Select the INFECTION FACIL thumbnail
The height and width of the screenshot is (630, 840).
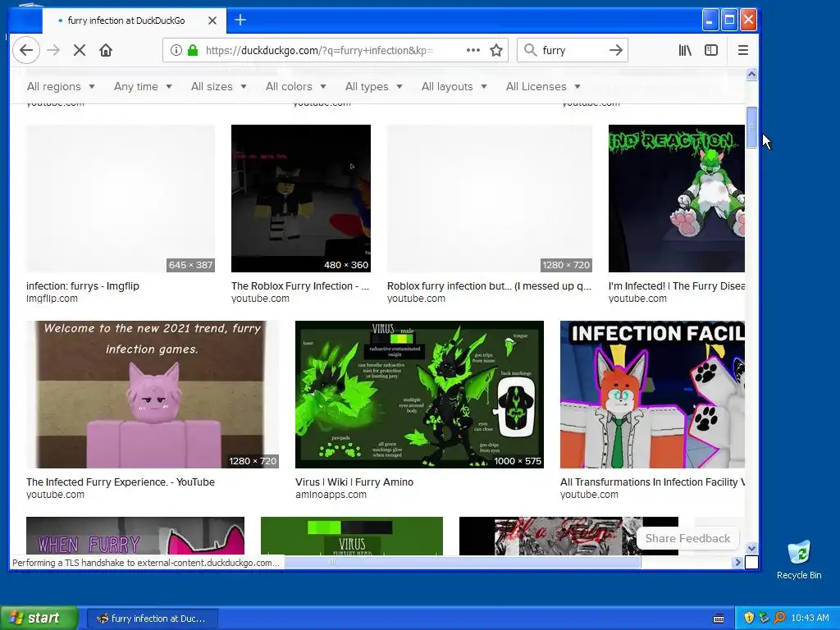pos(652,395)
